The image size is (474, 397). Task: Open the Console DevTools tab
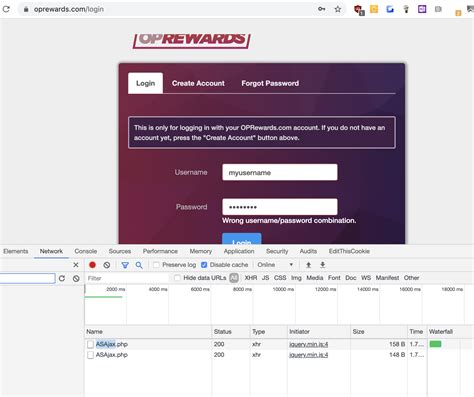click(x=86, y=251)
